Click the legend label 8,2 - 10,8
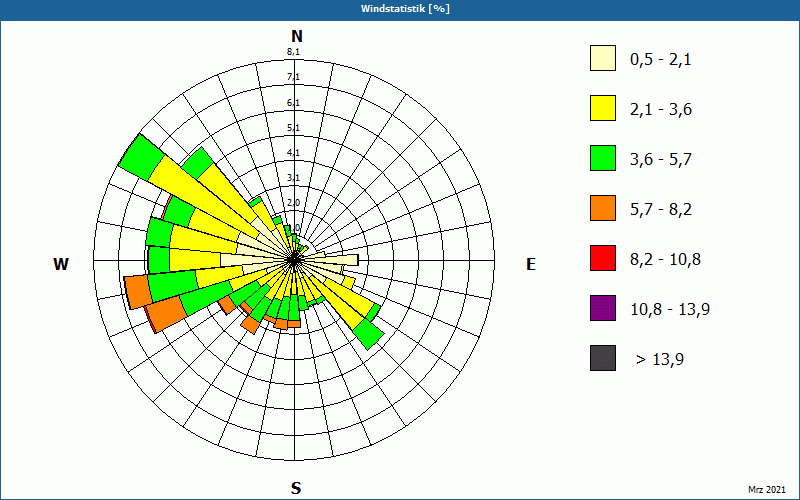800x500 pixels. click(665, 260)
